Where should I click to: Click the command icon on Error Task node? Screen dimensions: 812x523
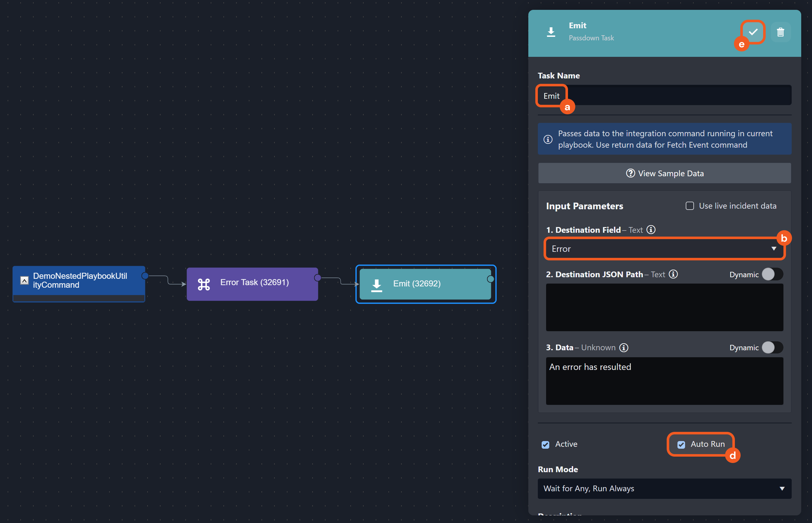204,284
